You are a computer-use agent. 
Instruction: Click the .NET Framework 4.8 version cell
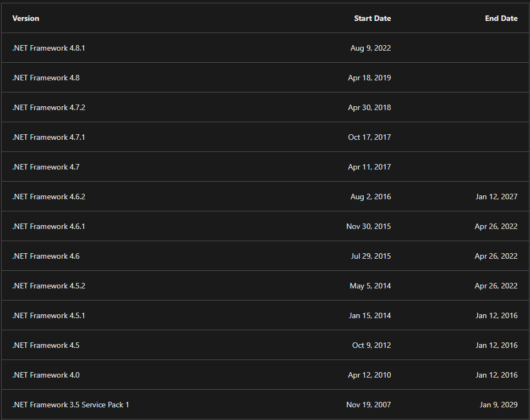(x=46, y=78)
